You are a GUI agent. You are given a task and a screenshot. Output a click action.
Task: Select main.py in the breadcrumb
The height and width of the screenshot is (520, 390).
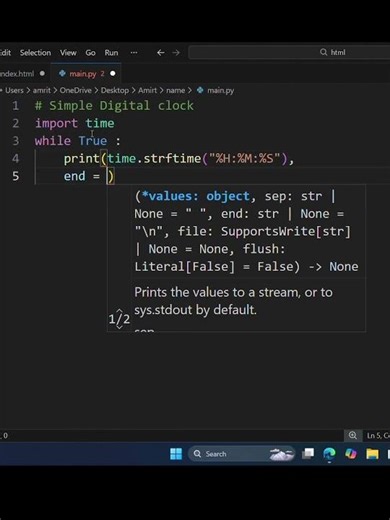coord(220,90)
